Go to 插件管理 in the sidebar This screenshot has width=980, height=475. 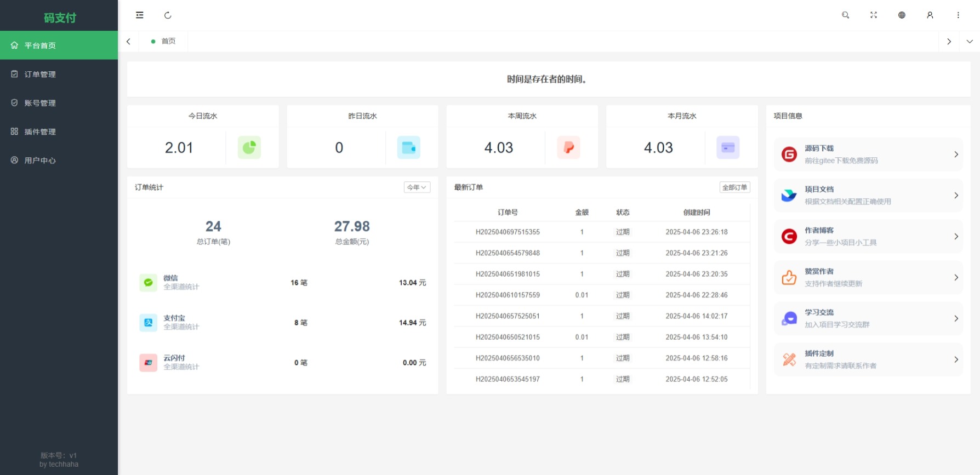(x=40, y=132)
